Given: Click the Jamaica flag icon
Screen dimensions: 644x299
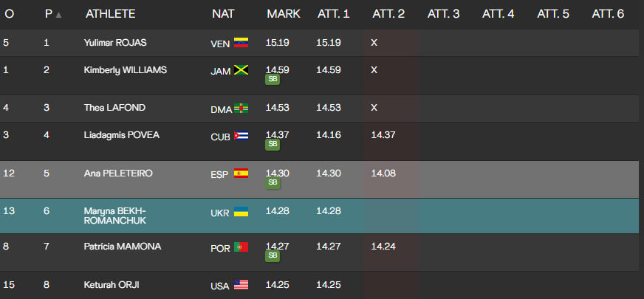Looking at the screenshot, I should coord(241,70).
